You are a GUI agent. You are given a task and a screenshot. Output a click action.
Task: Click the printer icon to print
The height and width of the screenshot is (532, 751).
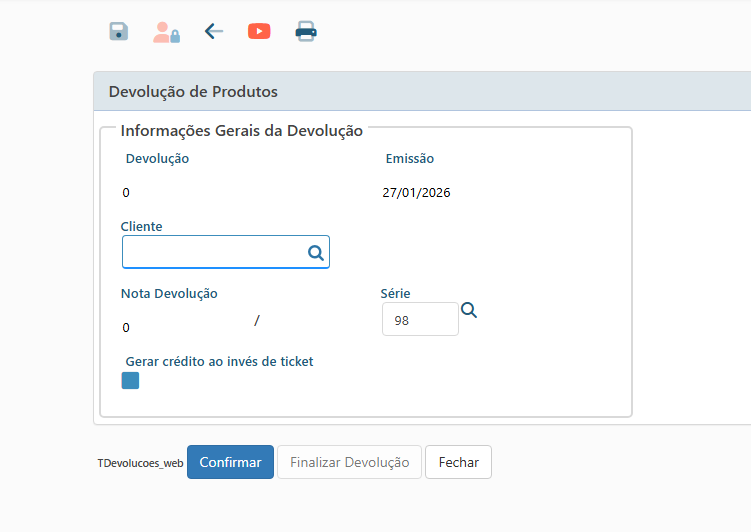(x=306, y=32)
